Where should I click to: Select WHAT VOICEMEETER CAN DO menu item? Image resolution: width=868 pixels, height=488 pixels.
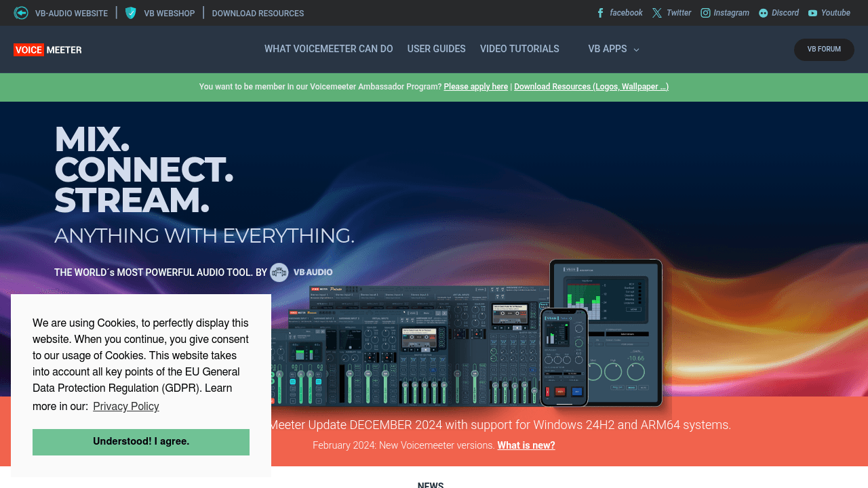click(328, 49)
